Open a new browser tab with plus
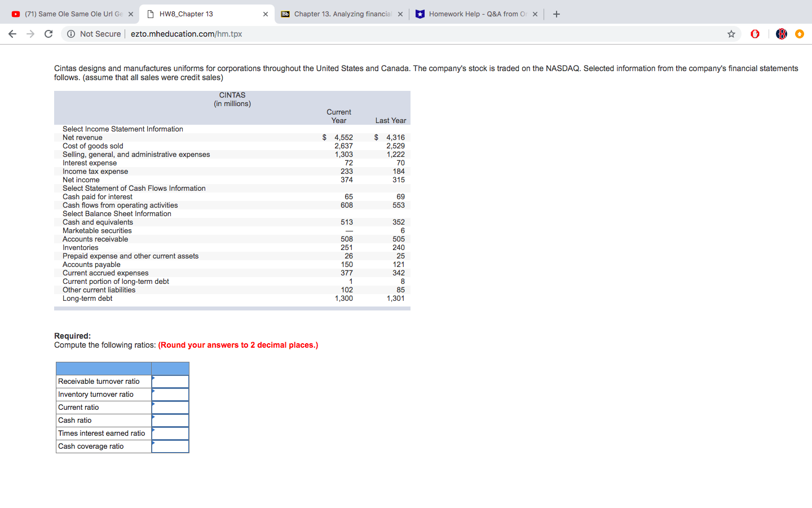The height and width of the screenshot is (508, 812). coord(557,14)
